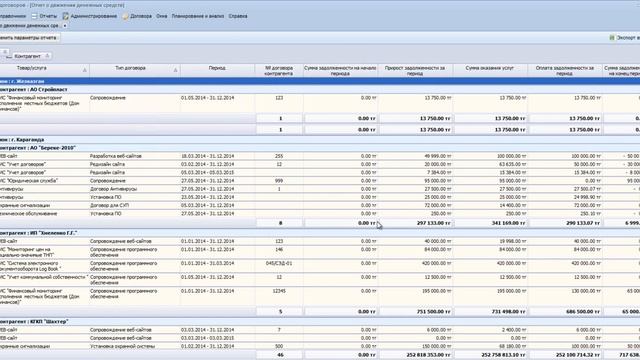The height and width of the screenshot is (360, 640).
Task: Click the Excel export icon
Action: click(x=612, y=38)
